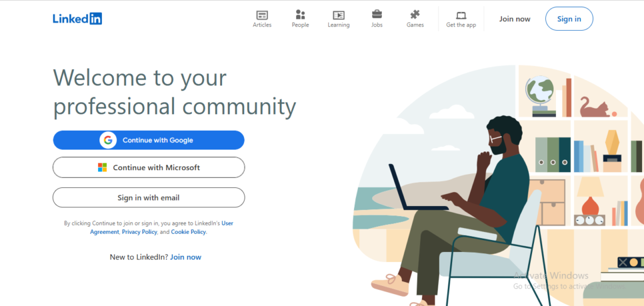The width and height of the screenshot is (644, 306).
Task: Open the Privacy Policy link
Action: click(x=139, y=232)
